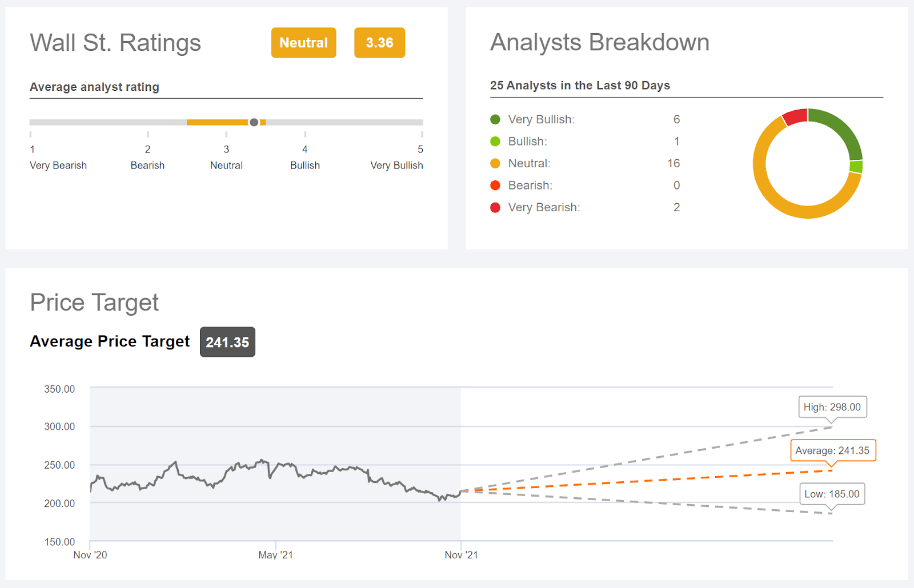Click the Bullish light-green legend dot
Screen dimensions: 914x588
[x=495, y=141]
